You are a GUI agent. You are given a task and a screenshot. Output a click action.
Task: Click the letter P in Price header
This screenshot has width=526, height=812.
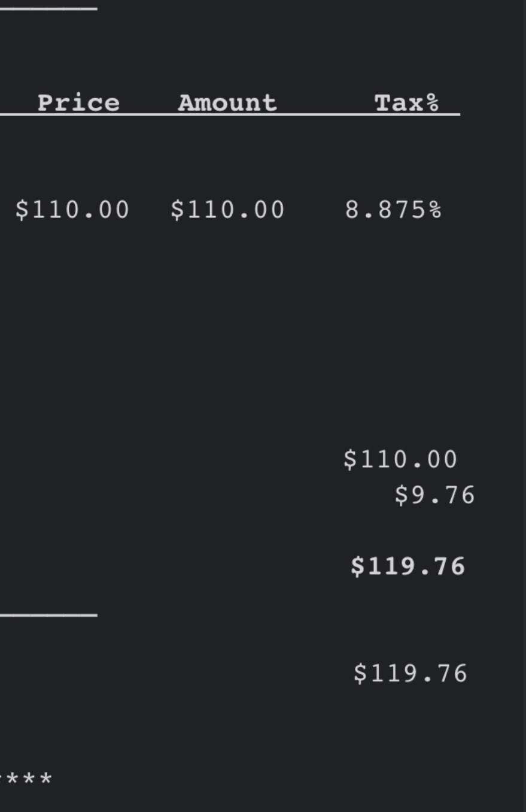45,103
